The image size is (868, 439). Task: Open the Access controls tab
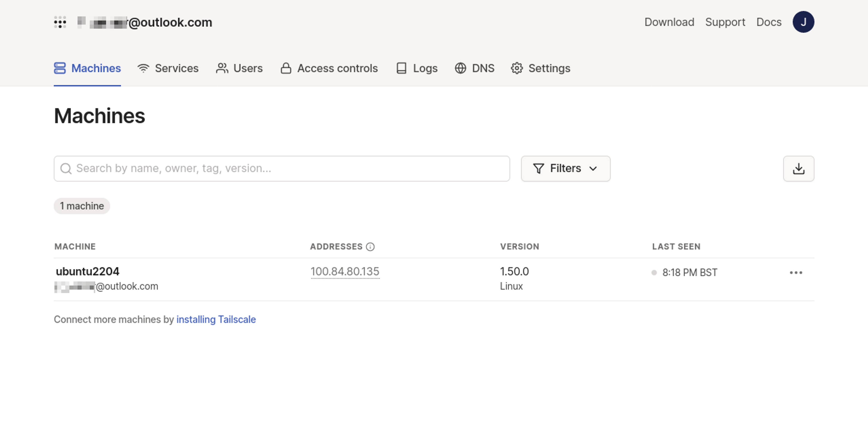337,68
